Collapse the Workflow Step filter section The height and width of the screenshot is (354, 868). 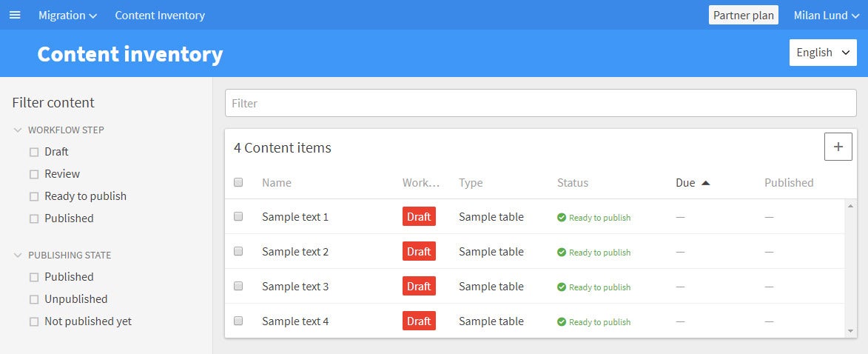click(x=18, y=130)
